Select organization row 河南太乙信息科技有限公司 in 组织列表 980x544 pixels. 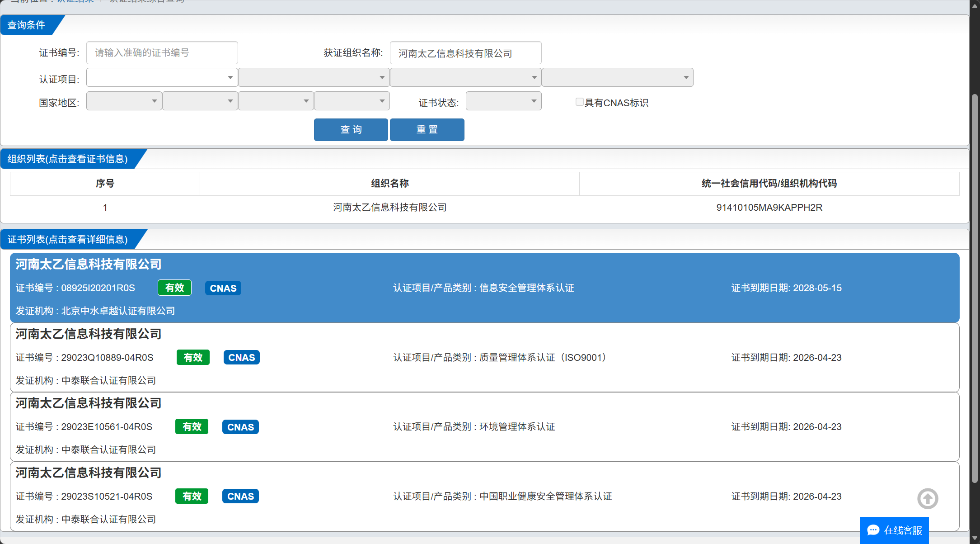389,208
